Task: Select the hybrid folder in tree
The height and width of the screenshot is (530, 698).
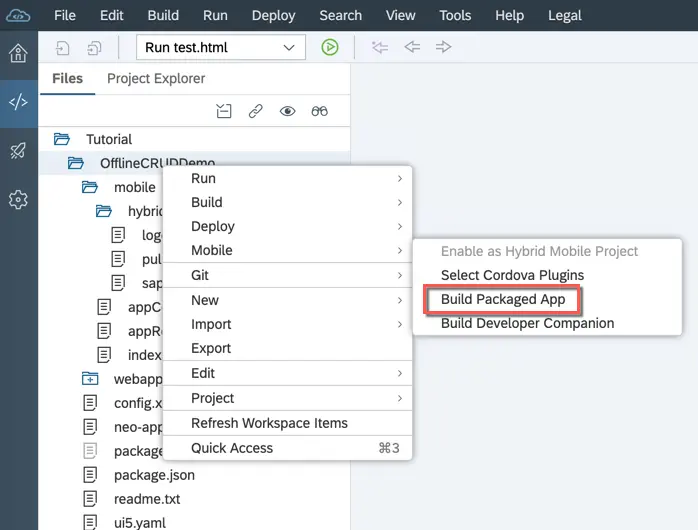Action: click(x=145, y=211)
